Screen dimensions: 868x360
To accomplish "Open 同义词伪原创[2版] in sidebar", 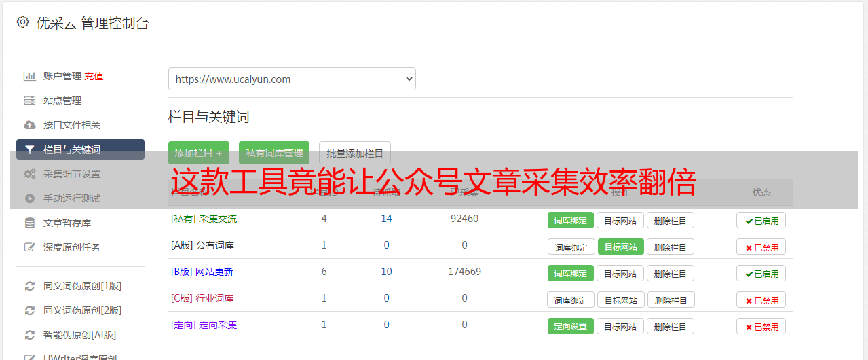I will click(x=83, y=310).
